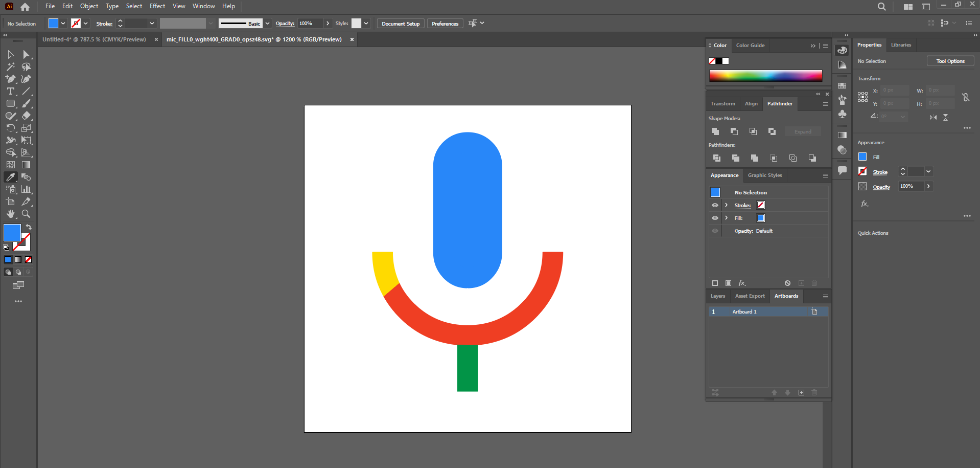
Task: Set gradient mode below fill swatch
Action: (18, 260)
